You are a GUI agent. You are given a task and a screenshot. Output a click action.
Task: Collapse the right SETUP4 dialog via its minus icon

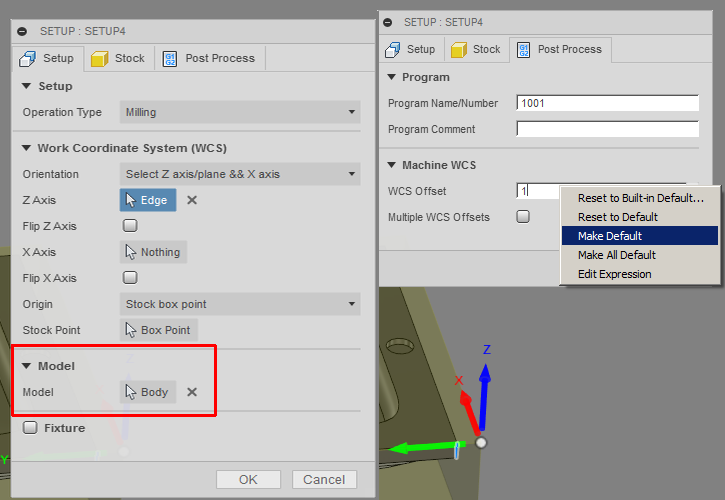tap(388, 22)
